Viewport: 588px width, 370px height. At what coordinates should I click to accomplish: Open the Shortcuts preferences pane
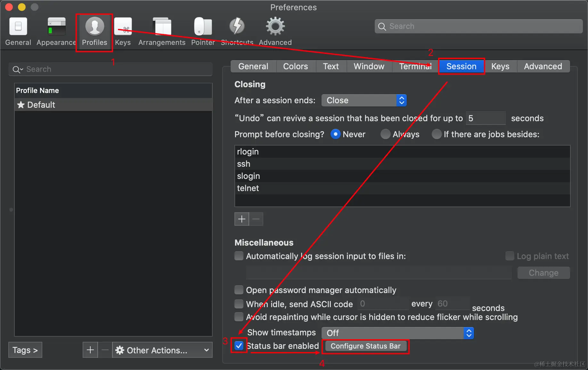click(237, 31)
